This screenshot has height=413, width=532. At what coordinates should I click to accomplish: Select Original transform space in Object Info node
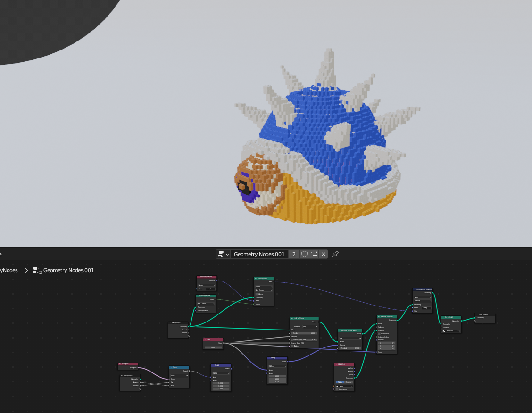pos(340,382)
